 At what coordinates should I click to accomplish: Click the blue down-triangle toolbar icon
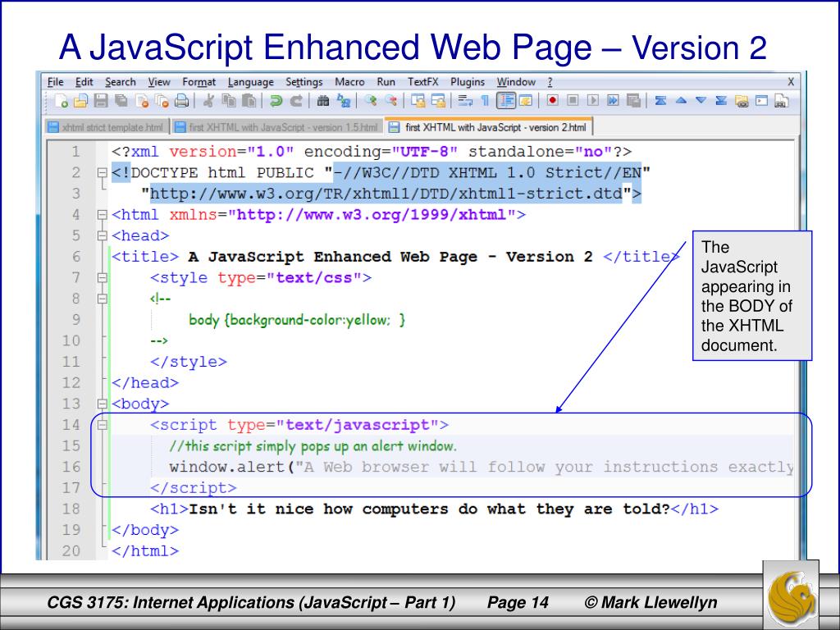pos(701,100)
